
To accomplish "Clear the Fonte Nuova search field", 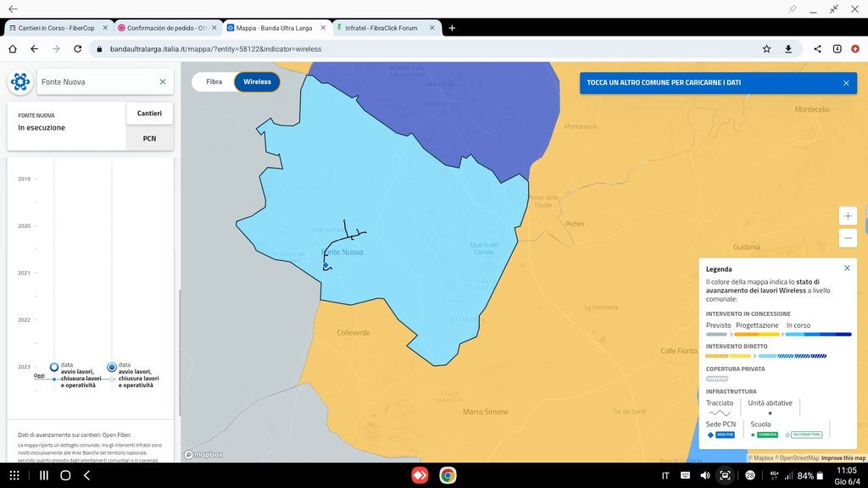I will click(x=163, y=82).
